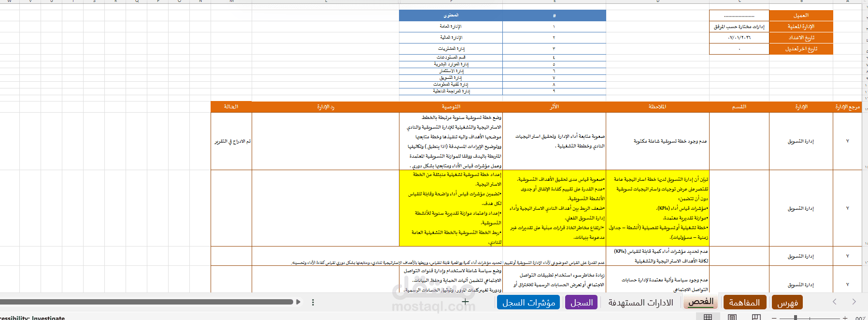868x320 pixels.
Task: Switch to Page Layout view
Action: [732, 317]
